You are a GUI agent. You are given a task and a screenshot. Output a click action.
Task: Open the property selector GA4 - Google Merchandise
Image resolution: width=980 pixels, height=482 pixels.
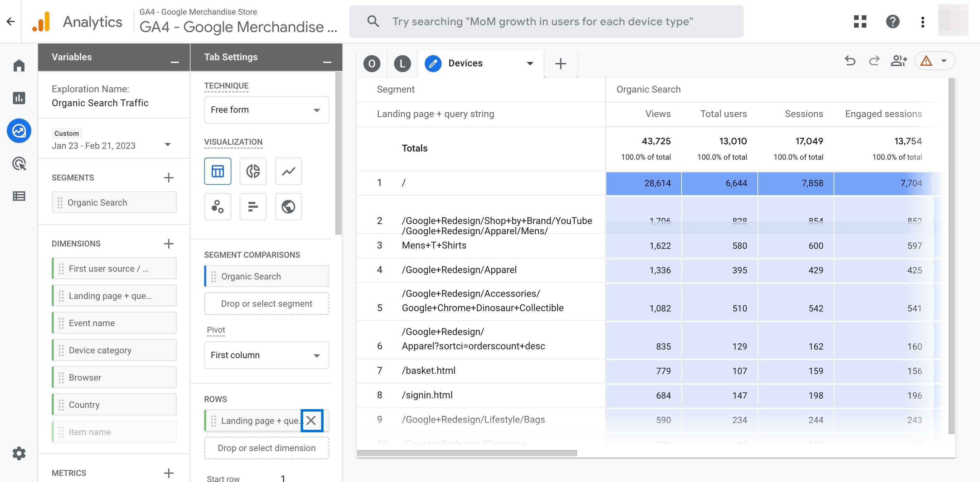point(238,22)
